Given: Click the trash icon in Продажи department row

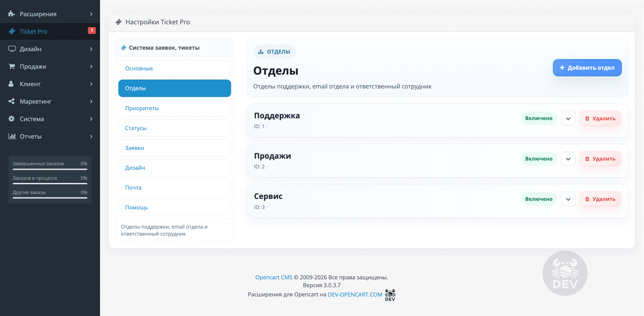Looking at the screenshot, I should click(587, 159).
